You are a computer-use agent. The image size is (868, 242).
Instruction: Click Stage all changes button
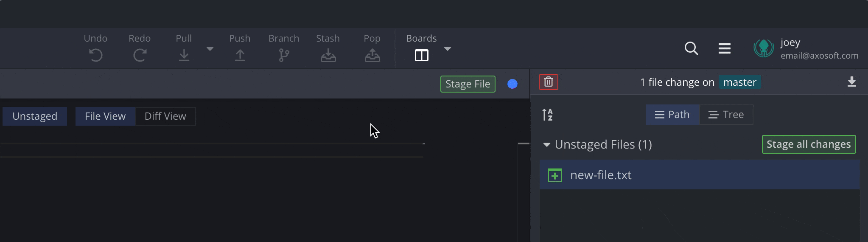click(808, 144)
